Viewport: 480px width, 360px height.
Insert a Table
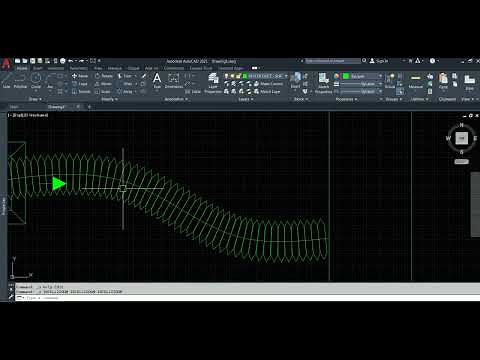pos(193,92)
